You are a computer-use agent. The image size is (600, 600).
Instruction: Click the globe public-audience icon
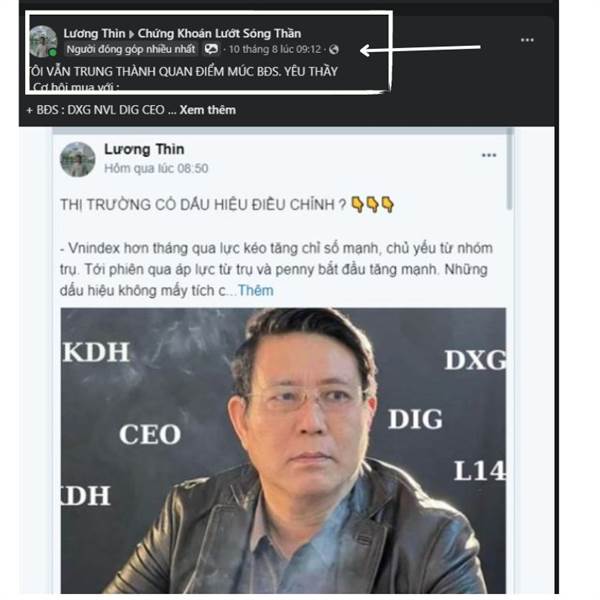[334, 49]
